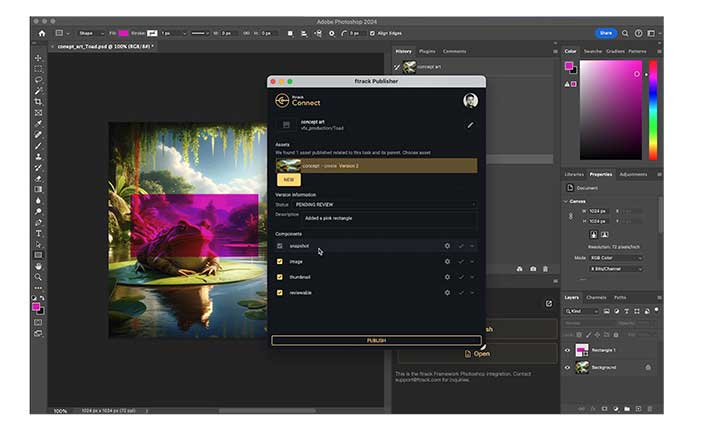This screenshot has width=715, height=429.
Task: Switch to the Comments tab
Action: pyautogui.click(x=455, y=52)
